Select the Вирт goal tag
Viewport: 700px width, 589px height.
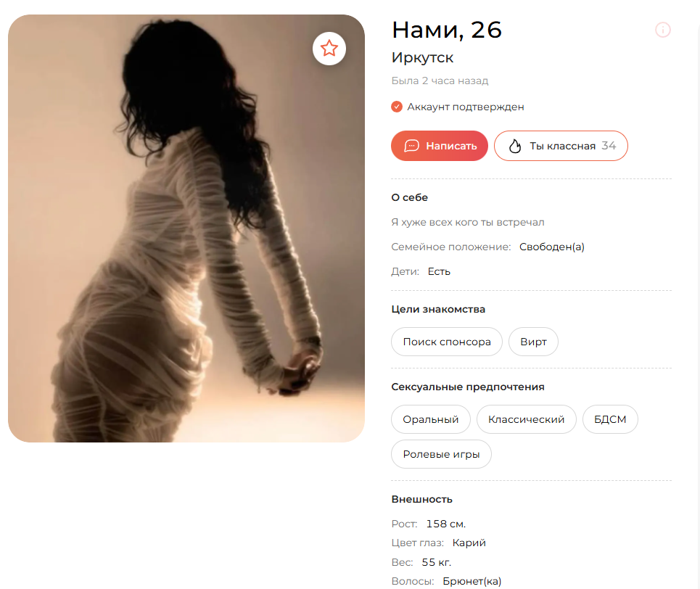533,342
